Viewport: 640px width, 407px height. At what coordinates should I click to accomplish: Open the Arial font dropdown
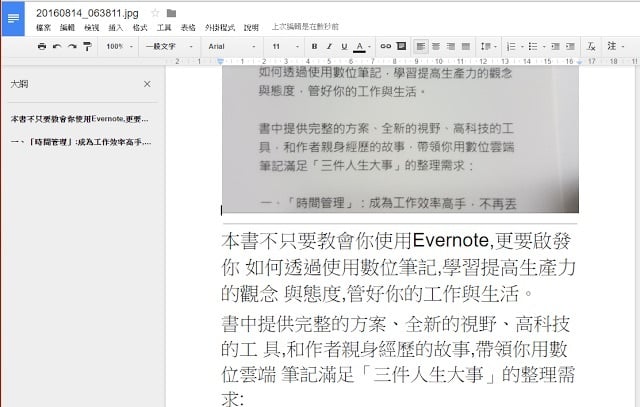tap(231, 47)
